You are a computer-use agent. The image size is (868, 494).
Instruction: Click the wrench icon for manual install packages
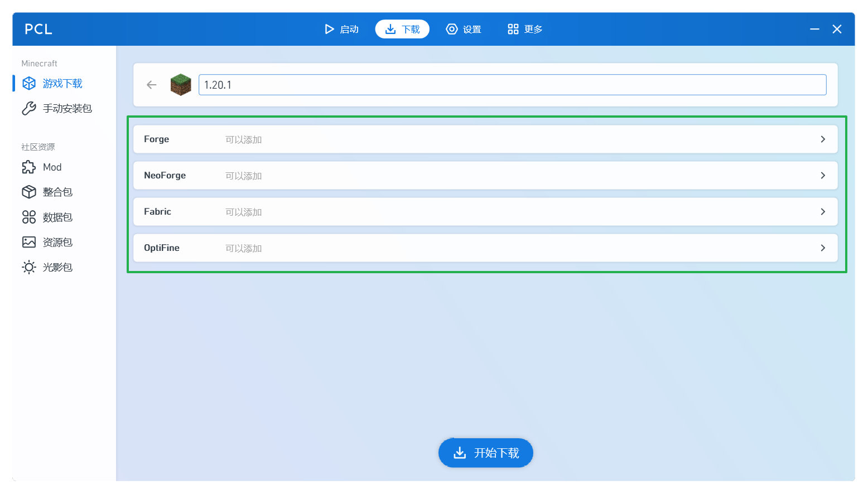pos(29,108)
